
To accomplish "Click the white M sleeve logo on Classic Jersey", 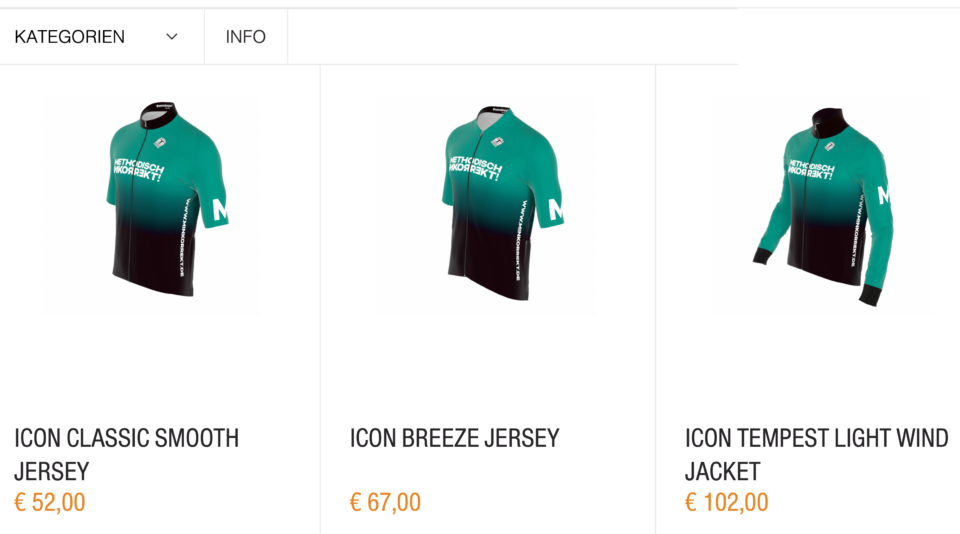I will coord(221,210).
